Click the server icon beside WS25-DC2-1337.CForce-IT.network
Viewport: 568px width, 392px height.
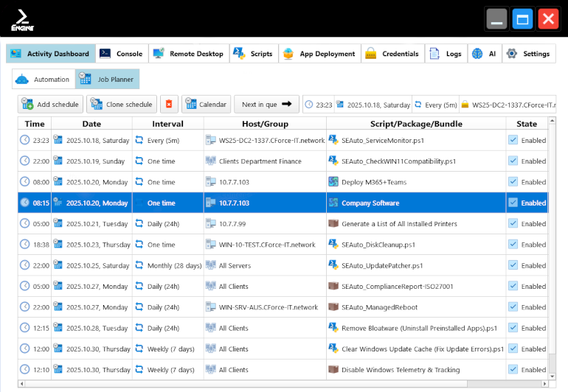point(210,140)
